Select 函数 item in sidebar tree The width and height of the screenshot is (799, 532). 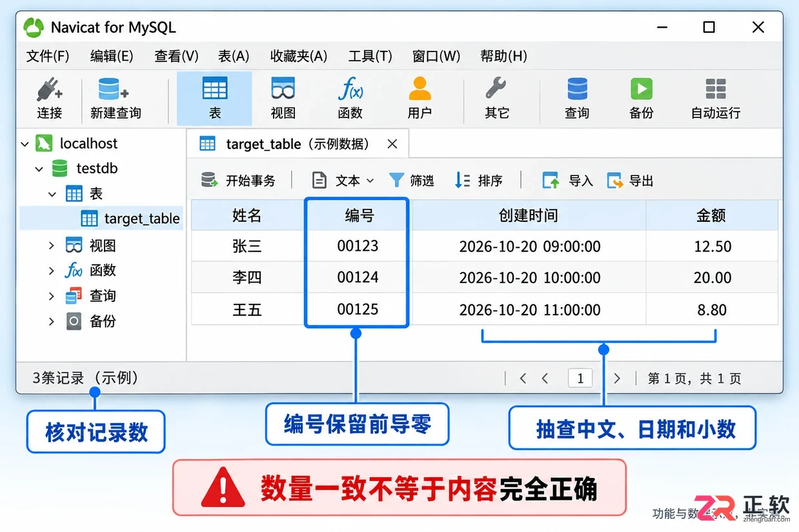tap(91, 270)
